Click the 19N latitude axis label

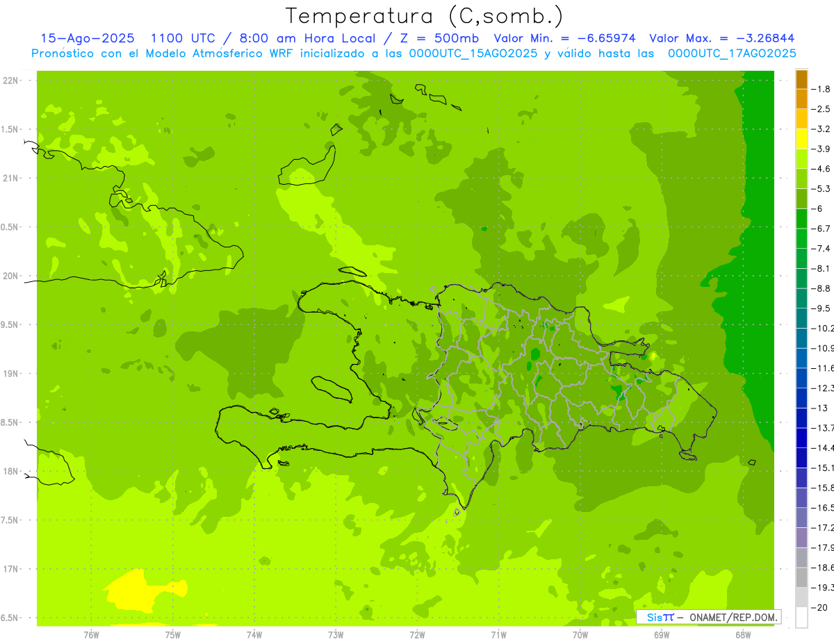pos(10,374)
